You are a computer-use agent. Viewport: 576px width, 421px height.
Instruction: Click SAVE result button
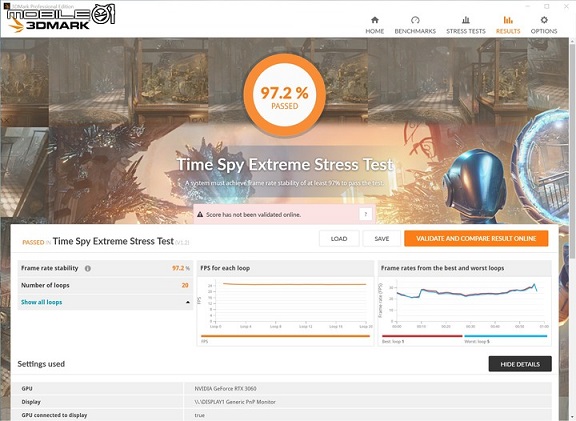point(382,239)
